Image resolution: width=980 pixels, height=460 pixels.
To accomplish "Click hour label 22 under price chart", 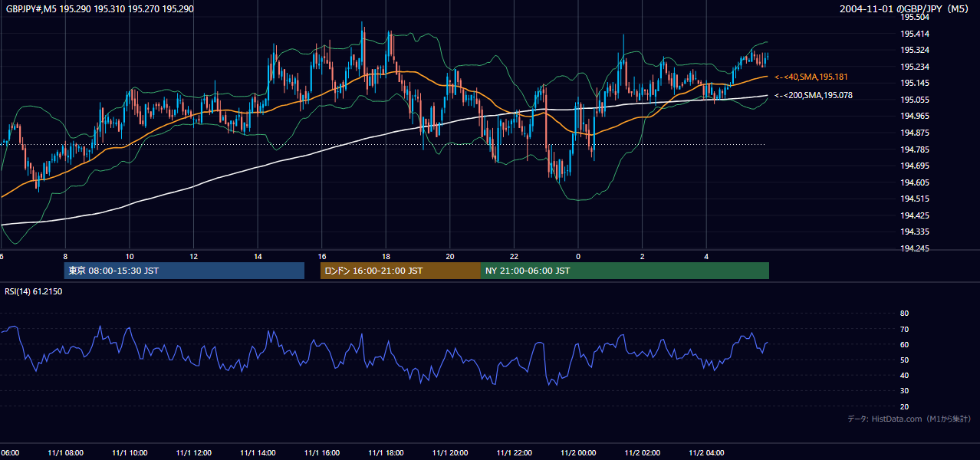I will [515, 257].
